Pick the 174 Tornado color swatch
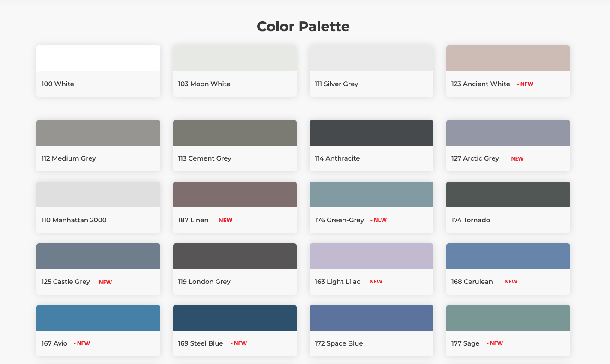Image resolution: width=610 pixels, height=364 pixels. pyautogui.click(x=508, y=195)
